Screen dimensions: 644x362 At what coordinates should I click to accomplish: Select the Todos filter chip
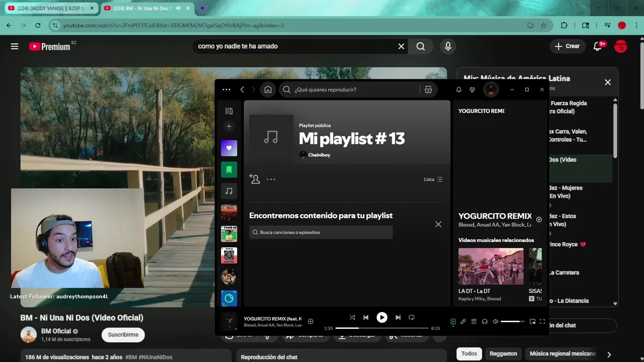click(x=469, y=354)
